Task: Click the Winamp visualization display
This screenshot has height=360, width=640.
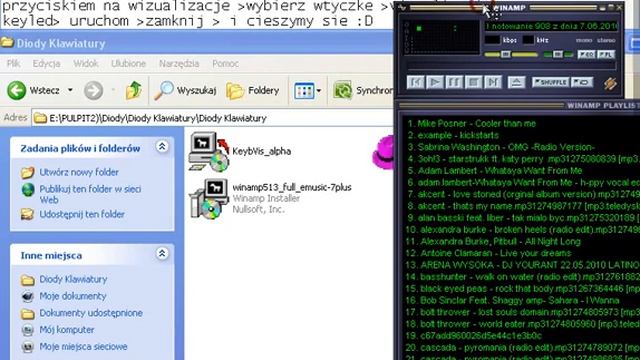Action: coord(442,37)
